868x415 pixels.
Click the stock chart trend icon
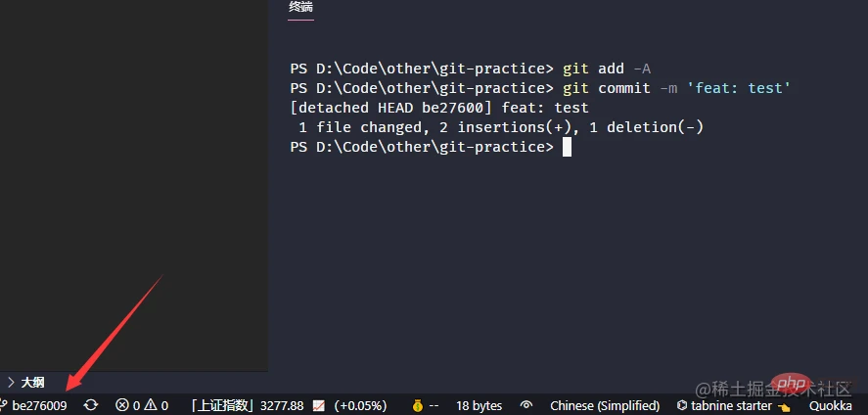point(319,405)
